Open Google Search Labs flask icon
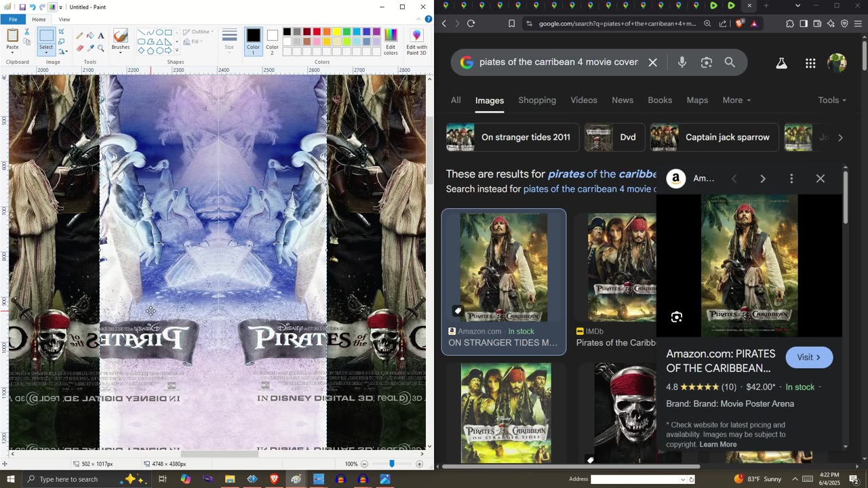This screenshot has height=488, width=868. click(781, 63)
